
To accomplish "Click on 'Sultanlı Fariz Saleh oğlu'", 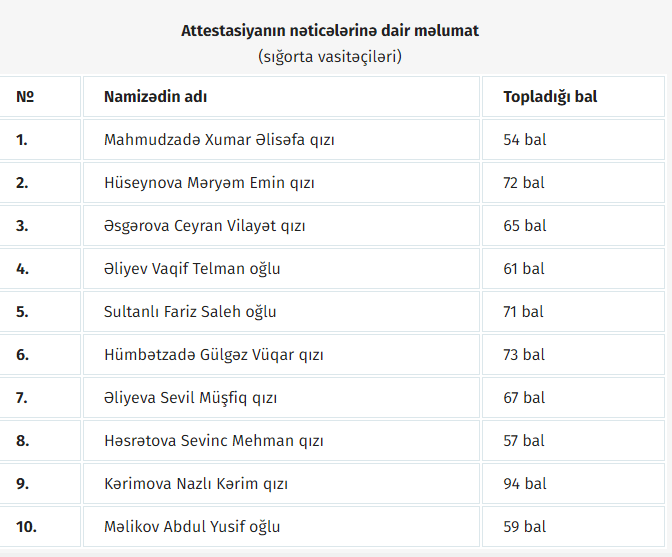I will point(190,311).
